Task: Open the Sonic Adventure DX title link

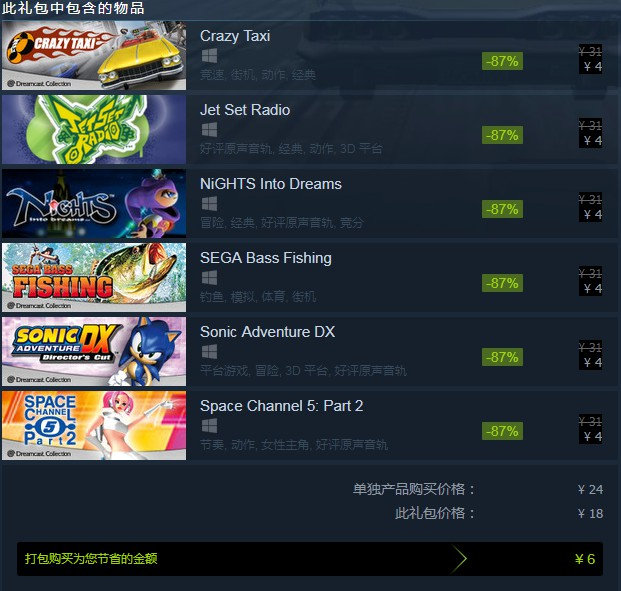Action: 268,332
